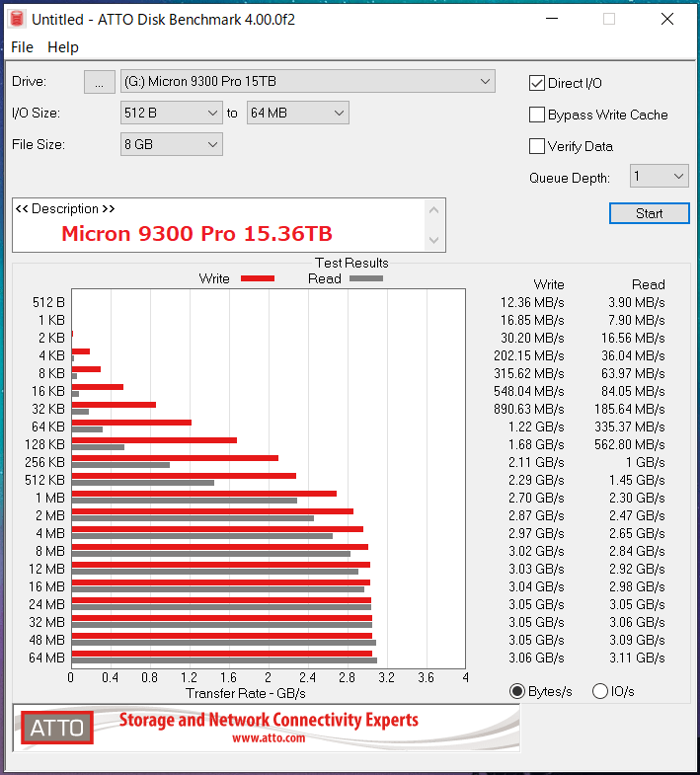Click the Transfer Rate - GB/s axis label

click(x=246, y=693)
